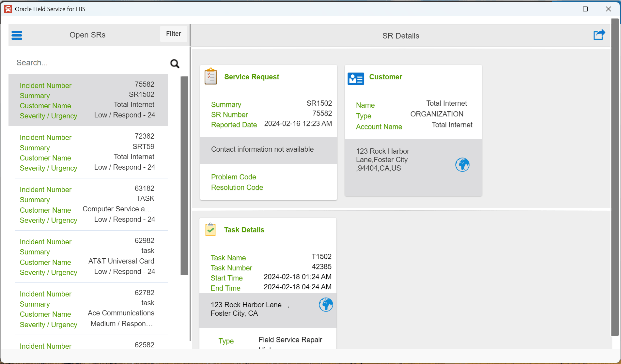Viewport: 621px width, 364px height.
Task: Click the Resolution Code field label
Action: click(x=237, y=188)
